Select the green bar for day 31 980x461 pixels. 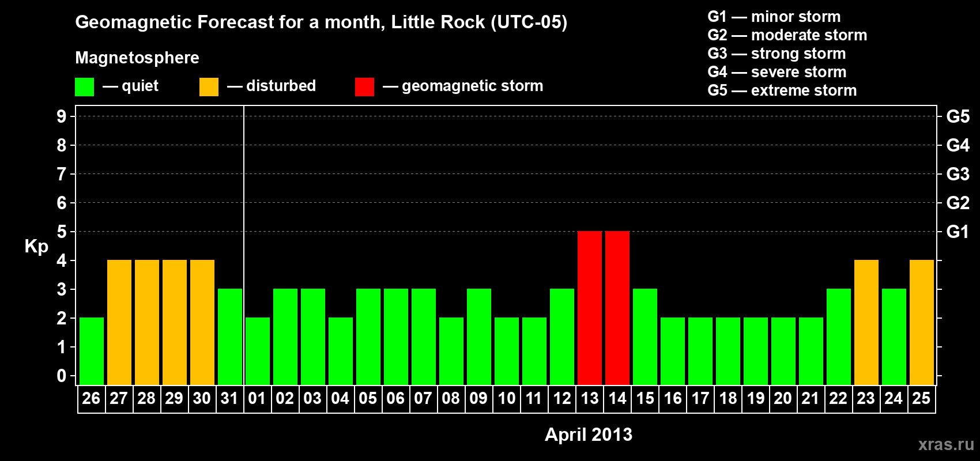(230, 337)
